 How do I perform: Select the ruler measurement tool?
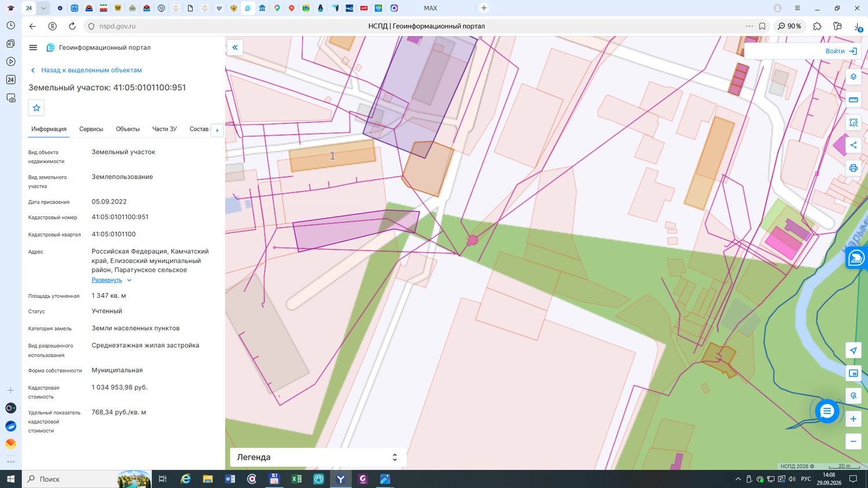(853, 99)
